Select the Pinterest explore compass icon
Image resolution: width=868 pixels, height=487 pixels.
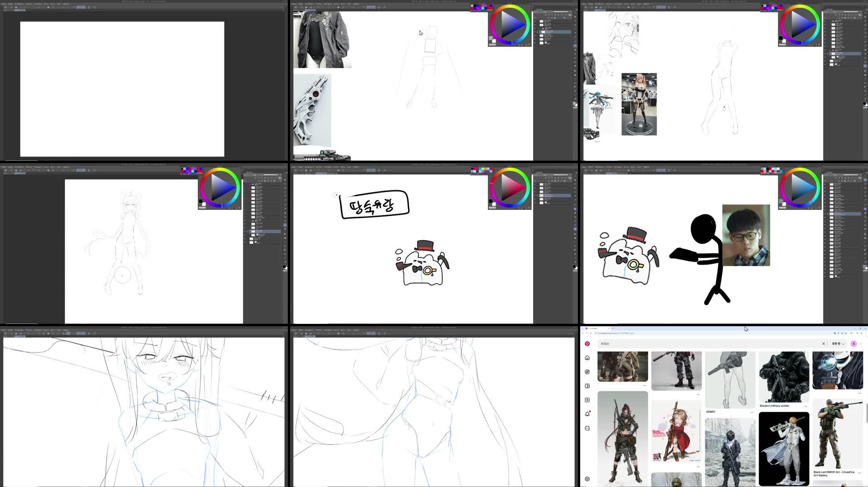click(587, 371)
